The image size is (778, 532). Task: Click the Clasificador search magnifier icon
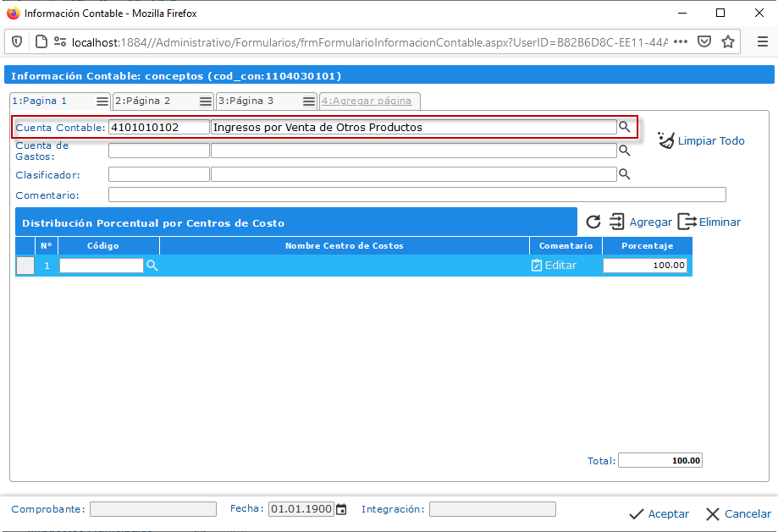(x=624, y=174)
